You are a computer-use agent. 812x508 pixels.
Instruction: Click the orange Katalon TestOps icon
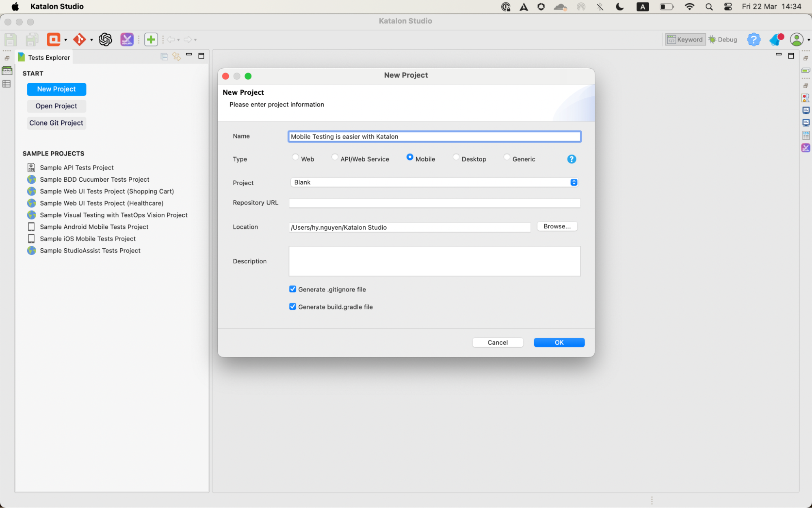53,39
